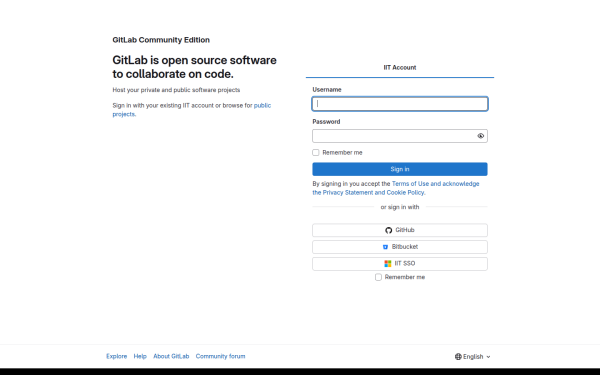Click the IIT SSO Microsoft logo icon
Screen dimensions: 600x375
point(388,264)
